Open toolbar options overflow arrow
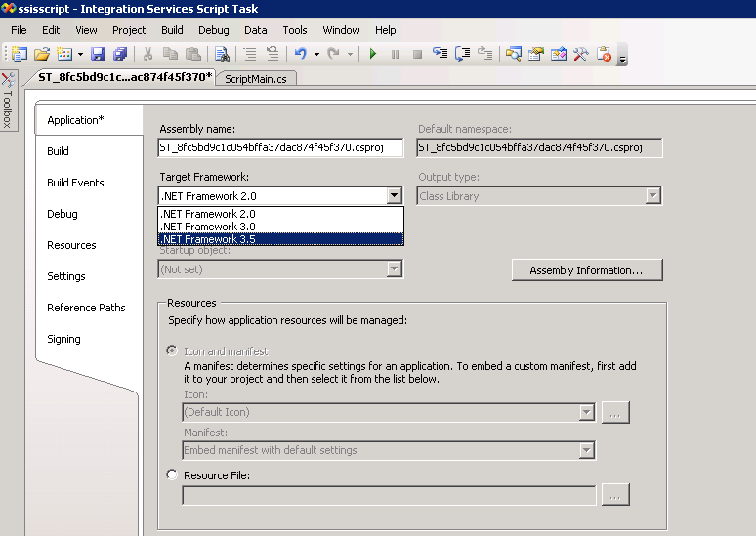Screen dimensions: 756x536 tap(622, 55)
